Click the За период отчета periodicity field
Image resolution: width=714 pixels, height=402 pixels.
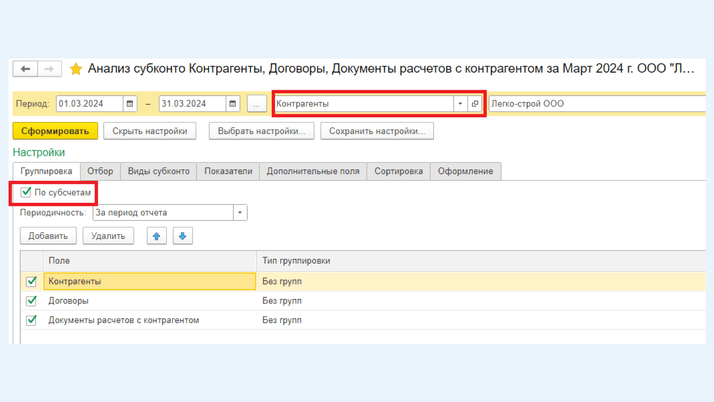163,213
